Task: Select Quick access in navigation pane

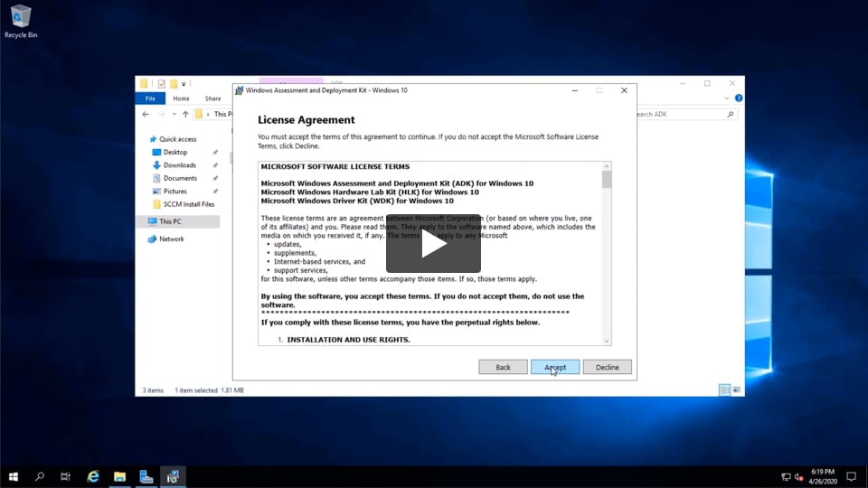Action: 177,139
